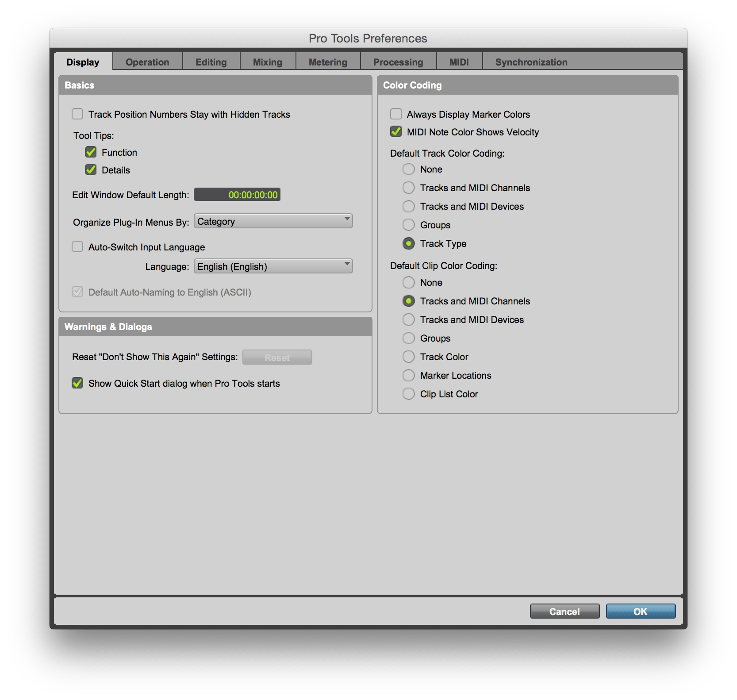Select Clip List Color radio button
The image size is (737, 700).
pyautogui.click(x=409, y=394)
